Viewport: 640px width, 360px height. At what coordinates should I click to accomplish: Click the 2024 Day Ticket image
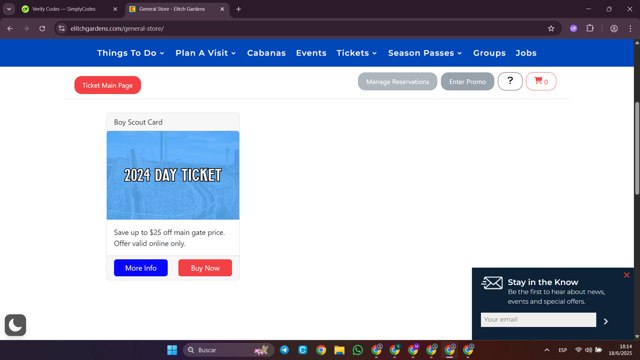pyautogui.click(x=173, y=175)
